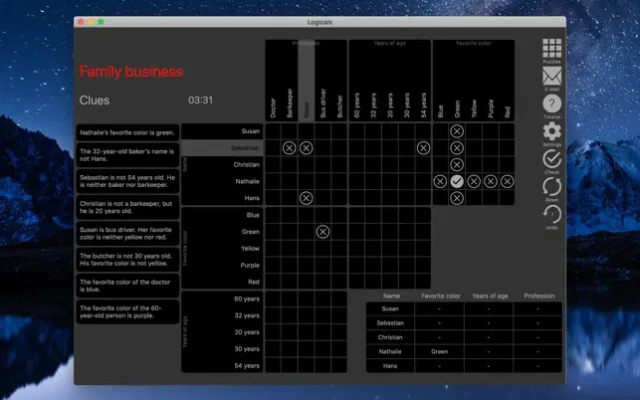Toggle the Nathalie–Green checkmark cell
The height and width of the screenshot is (400, 640).
click(x=457, y=181)
